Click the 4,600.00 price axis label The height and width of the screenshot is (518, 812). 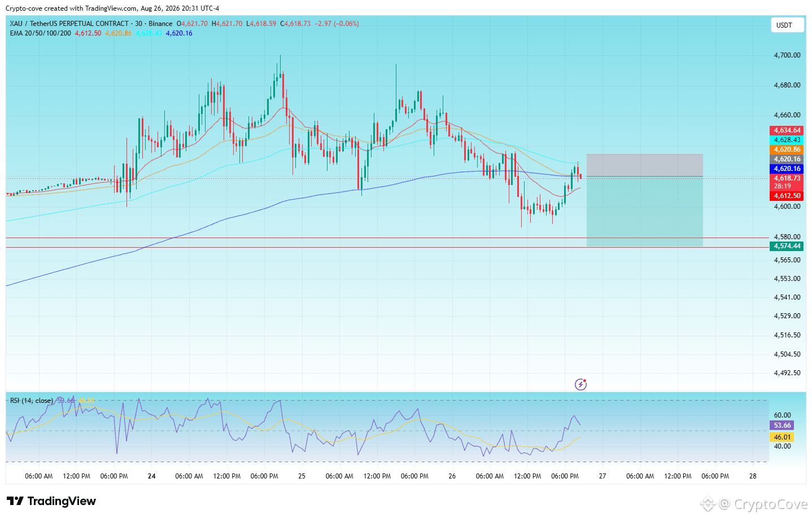(x=787, y=207)
